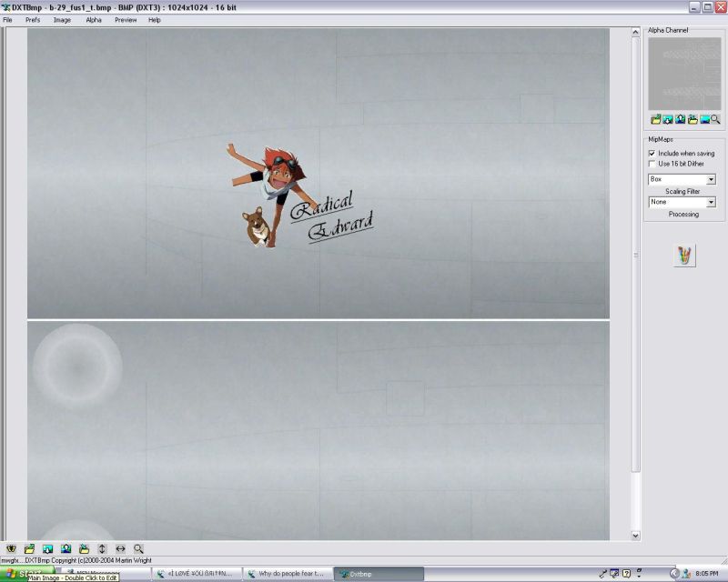The width and height of the screenshot is (728, 582).
Task: Switch to the "Why do people fear" taskbar window
Action: point(288,574)
